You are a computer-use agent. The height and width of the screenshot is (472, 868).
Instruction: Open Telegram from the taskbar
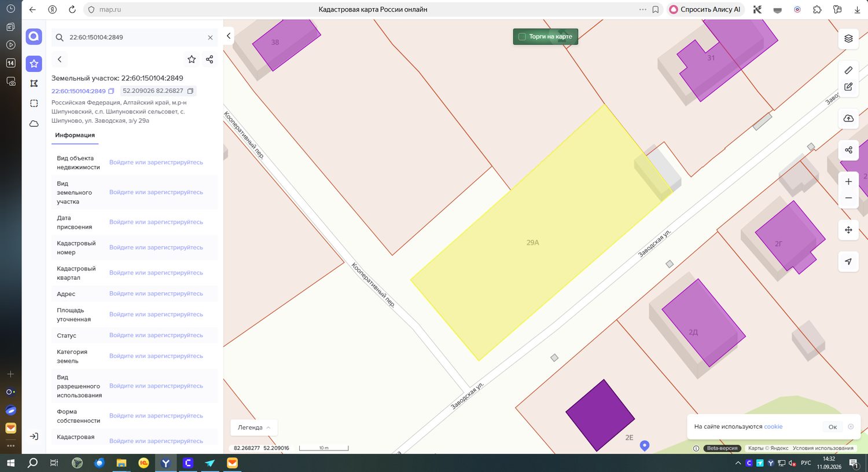pyautogui.click(x=209, y=463)
